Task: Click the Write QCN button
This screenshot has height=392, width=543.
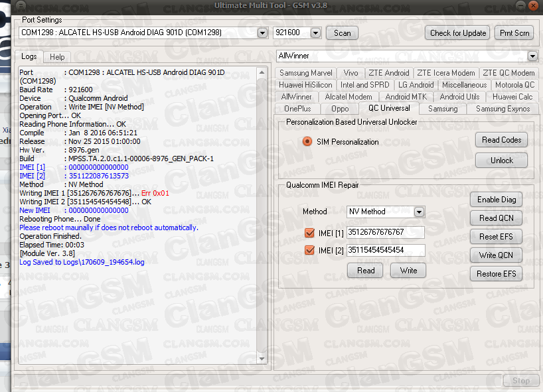Action: tap(497, 255)
